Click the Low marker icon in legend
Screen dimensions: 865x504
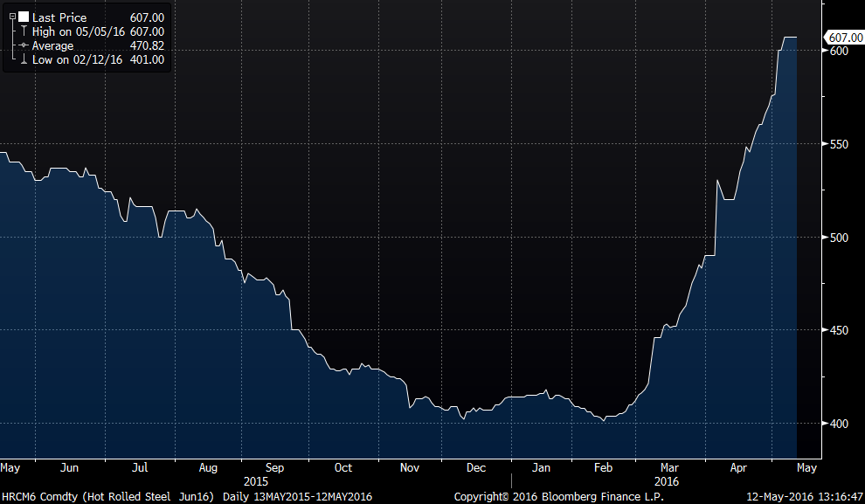pos(23,59)
